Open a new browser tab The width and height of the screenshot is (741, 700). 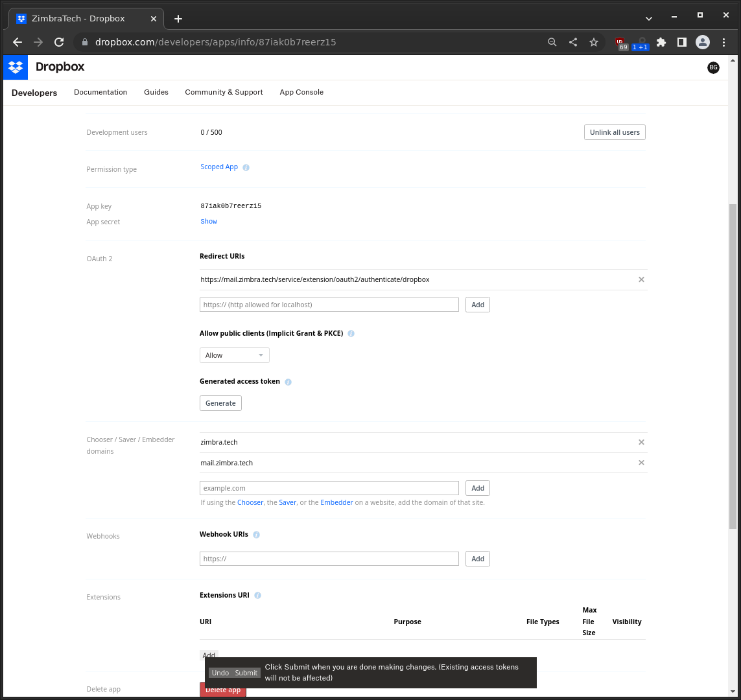click(178, 19)
